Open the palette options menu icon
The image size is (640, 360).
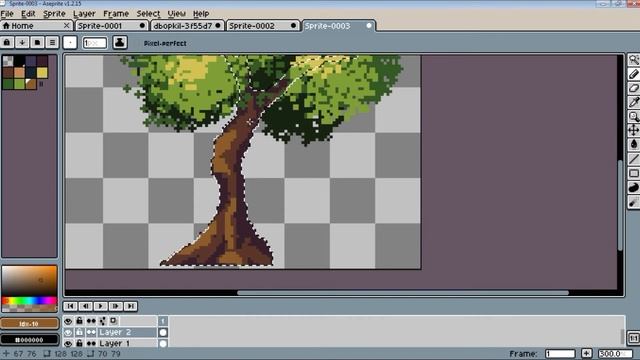tap(52, 42)
